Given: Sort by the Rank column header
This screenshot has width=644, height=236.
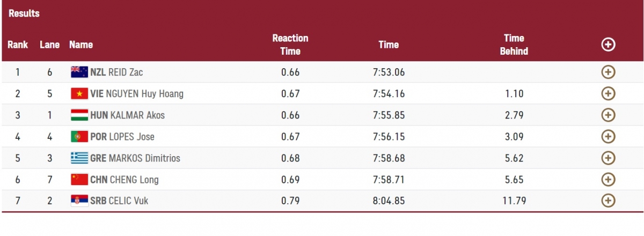Looking at the screenshot, I should (x=18, y=45).
